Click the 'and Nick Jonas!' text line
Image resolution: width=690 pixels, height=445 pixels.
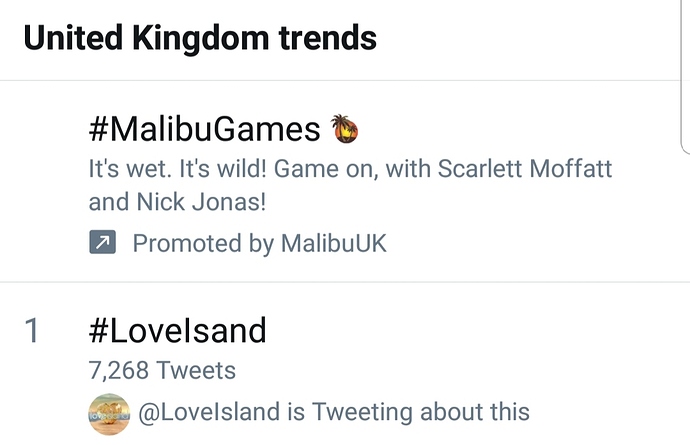pos(177,202)
